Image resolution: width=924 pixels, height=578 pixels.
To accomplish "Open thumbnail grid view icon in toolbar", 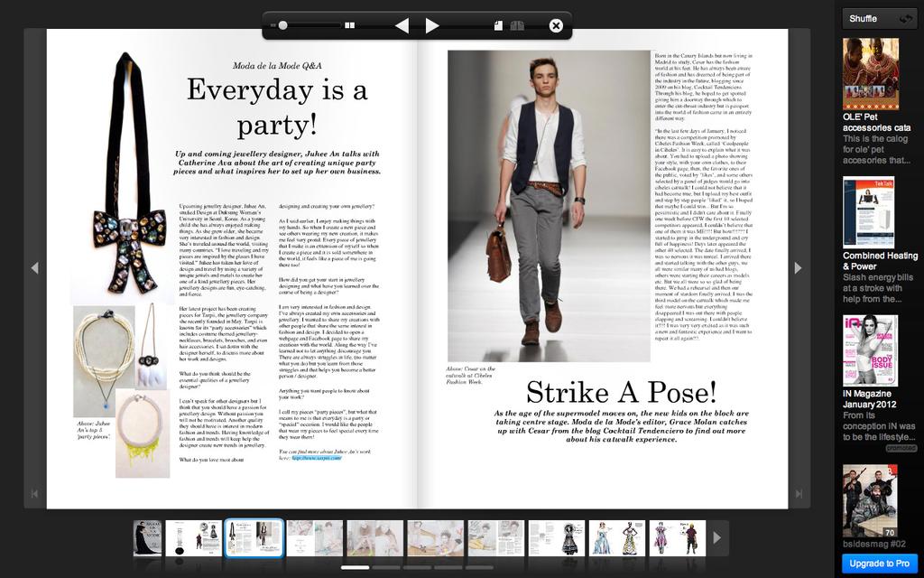I will click(349, 25).
